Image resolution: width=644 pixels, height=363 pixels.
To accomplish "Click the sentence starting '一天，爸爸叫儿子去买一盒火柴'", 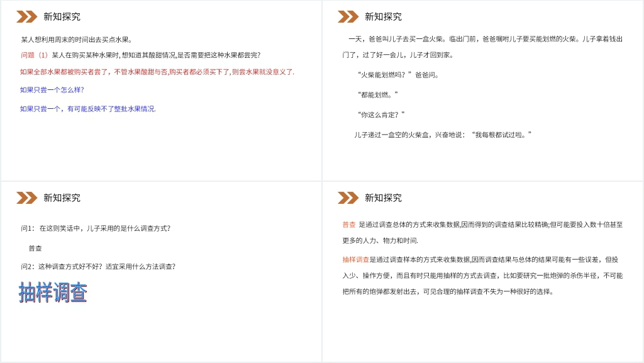I will point(486,39).
